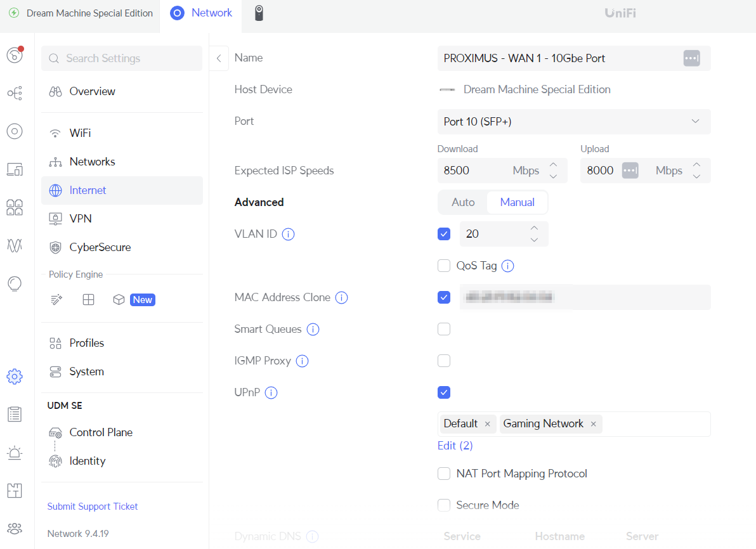Increase the VLAN ID value with up arrow
Image resolution: width=756 pixels, height=549 pixels.
[534, 228]
